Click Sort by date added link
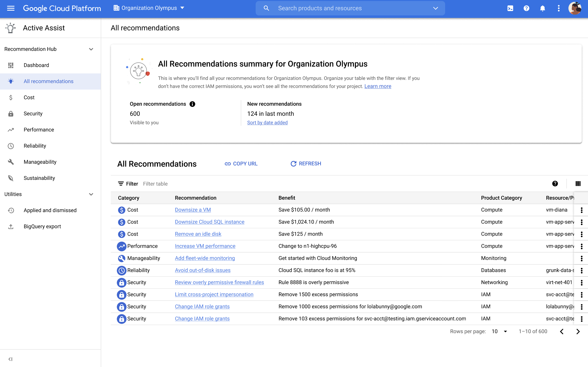588x367 pixels. [267, 122]
